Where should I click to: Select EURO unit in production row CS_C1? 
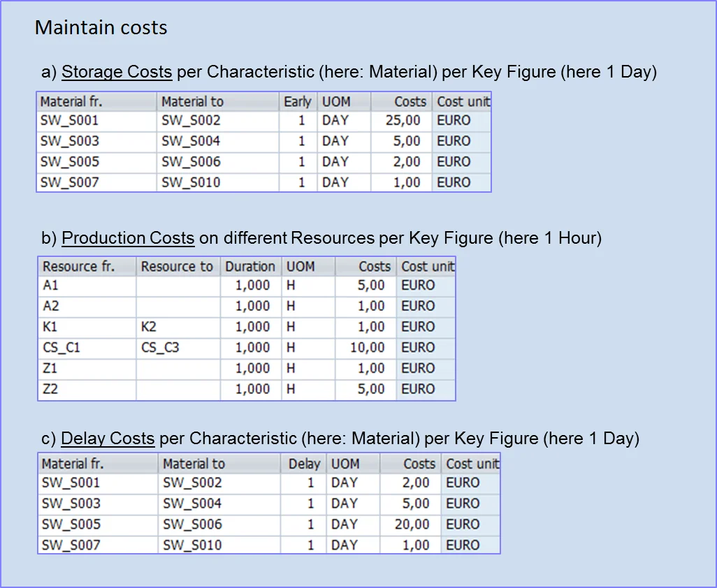coord(426,348)
